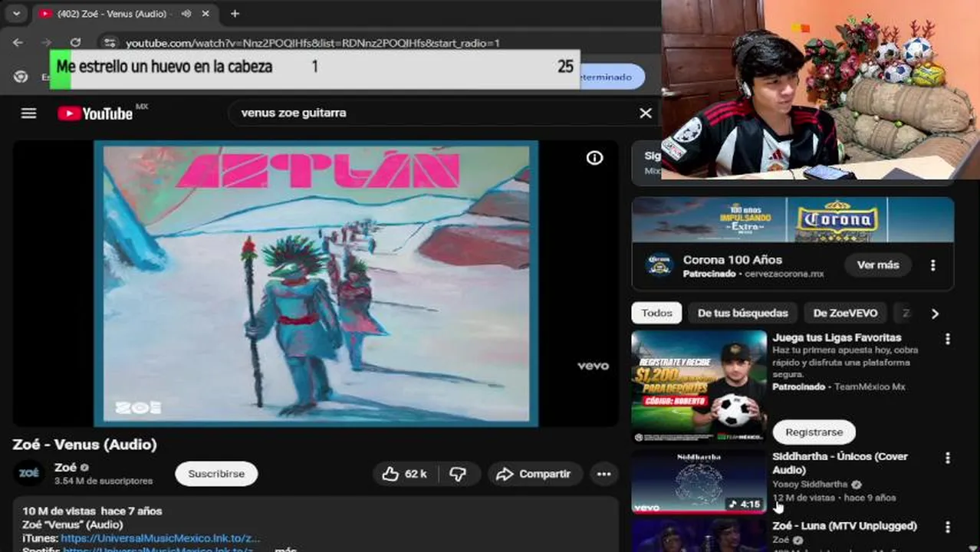
Task: Open a new browser tab
Action: coord(235,14)
